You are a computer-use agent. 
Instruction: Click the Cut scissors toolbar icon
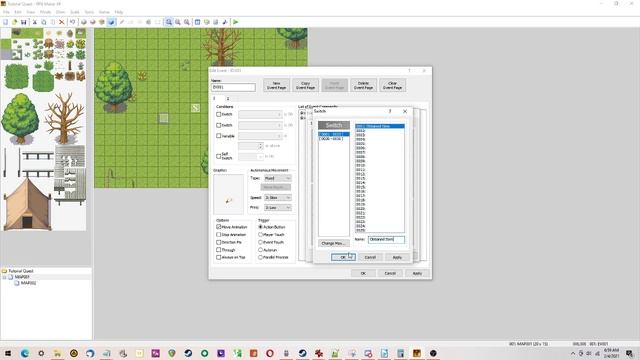[35, 22]
